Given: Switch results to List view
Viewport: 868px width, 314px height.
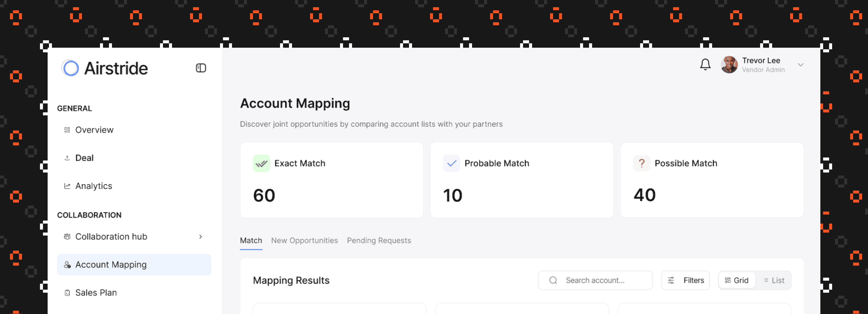Looking at the screenshot, I should pyautogui.click(x=774, y=280).
